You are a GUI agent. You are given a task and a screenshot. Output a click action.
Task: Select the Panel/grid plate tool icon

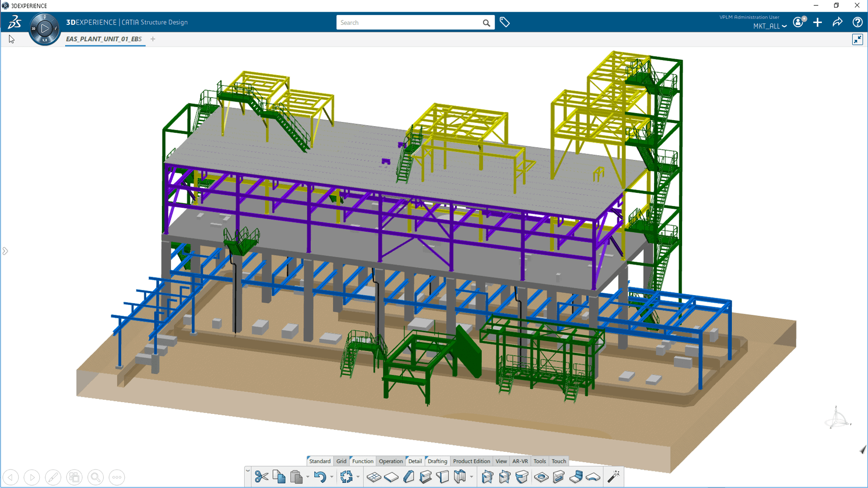coord(374,477)
